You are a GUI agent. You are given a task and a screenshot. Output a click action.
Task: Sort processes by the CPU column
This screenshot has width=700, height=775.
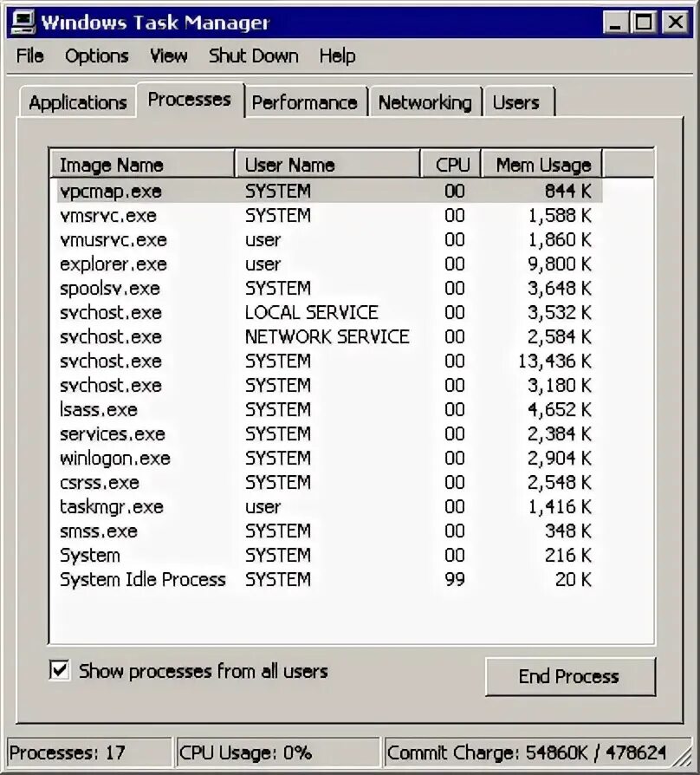click(x=450, y=165)
